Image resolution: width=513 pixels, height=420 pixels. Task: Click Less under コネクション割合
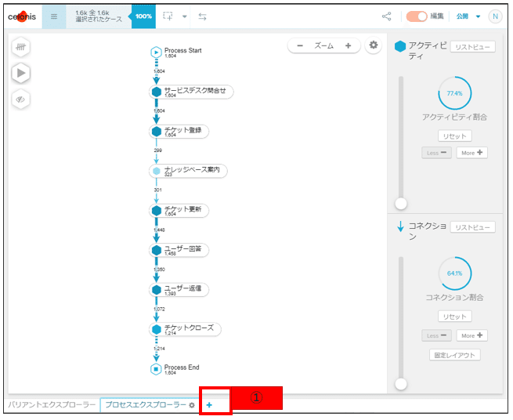tap(436, 335)
